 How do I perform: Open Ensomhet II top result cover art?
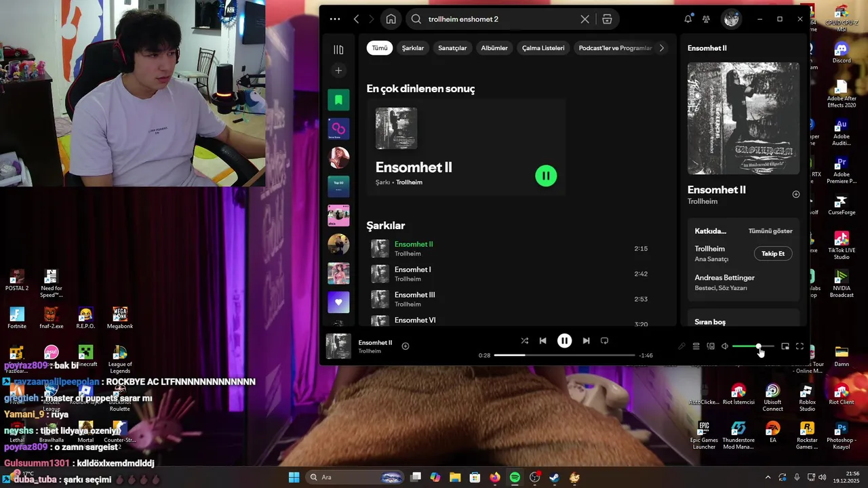[396, 128]
